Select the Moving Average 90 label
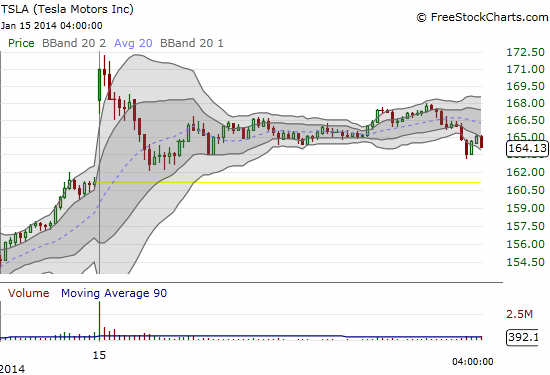 114,293
